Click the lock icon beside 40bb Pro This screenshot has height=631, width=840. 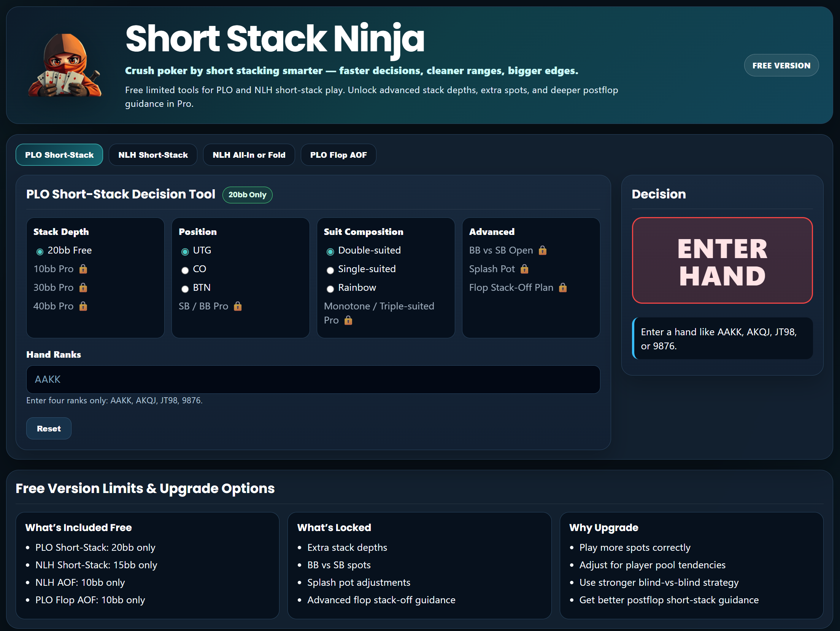83,306
